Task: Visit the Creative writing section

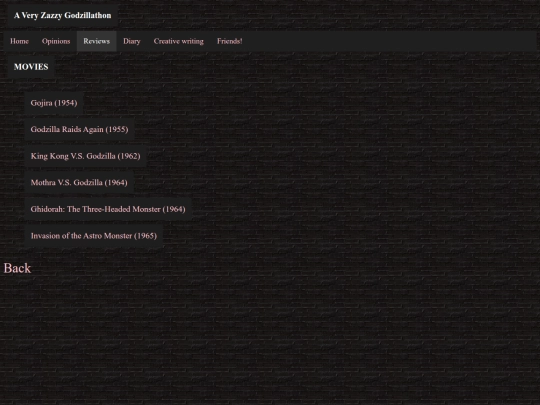Action: 178,41
